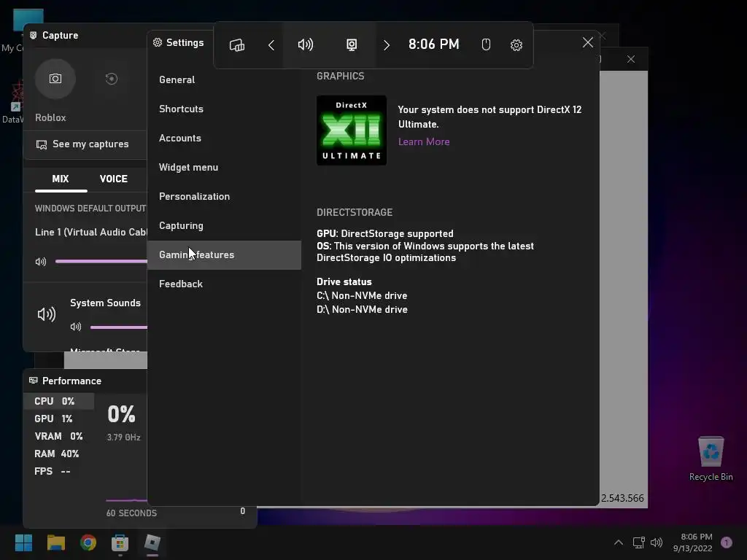Screen dimensions: 747x560
Task: Open the Accounts settings section
Action: (x=225, y=138)
